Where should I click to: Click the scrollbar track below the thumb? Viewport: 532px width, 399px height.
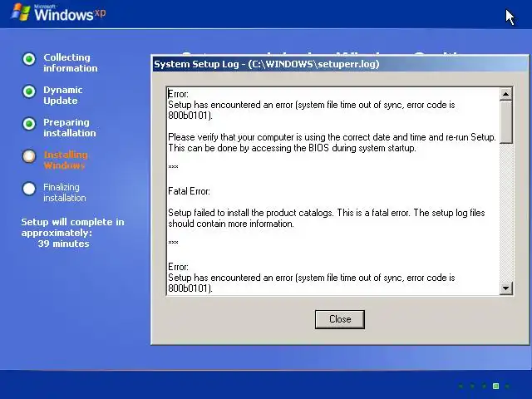click(505, 213)
